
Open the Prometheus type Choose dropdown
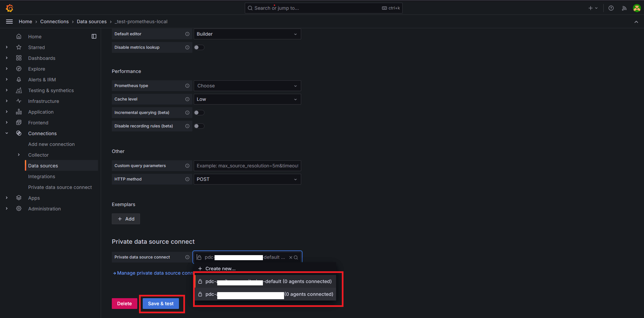(247, 86)
